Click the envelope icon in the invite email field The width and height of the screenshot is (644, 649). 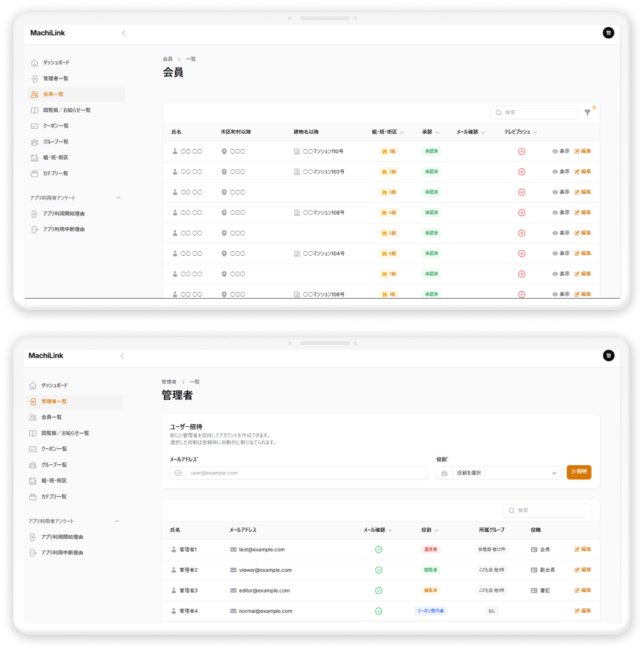tap(178, 473)
